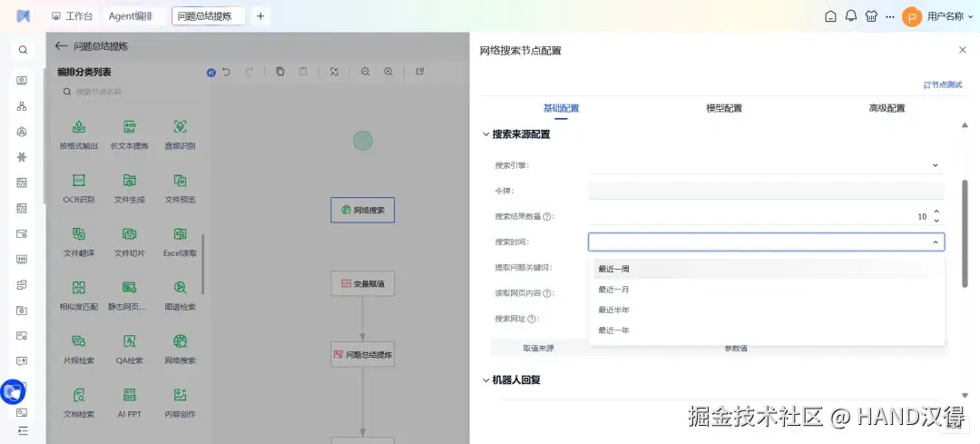Screen dimensions: 980x444
Task: Select the 图谱检索 node icon
Action: click(180, 288)
